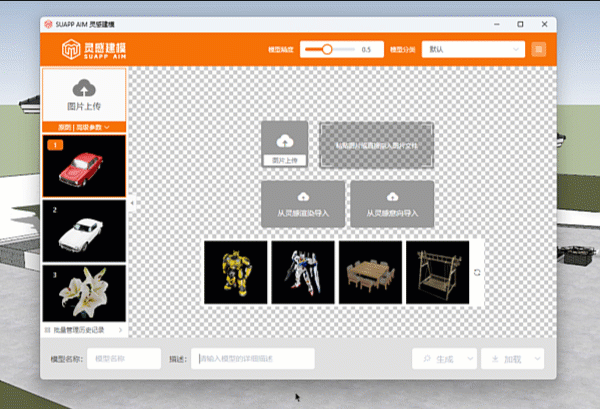Click the hamburger menu icon in orange header
This screenshot has width=600, height=409.
click(539, 49)
